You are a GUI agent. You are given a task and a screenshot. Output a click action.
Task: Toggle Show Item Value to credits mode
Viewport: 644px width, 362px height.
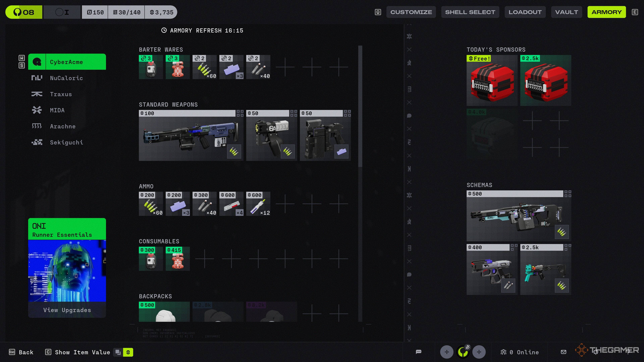click(x=128, y=352)
